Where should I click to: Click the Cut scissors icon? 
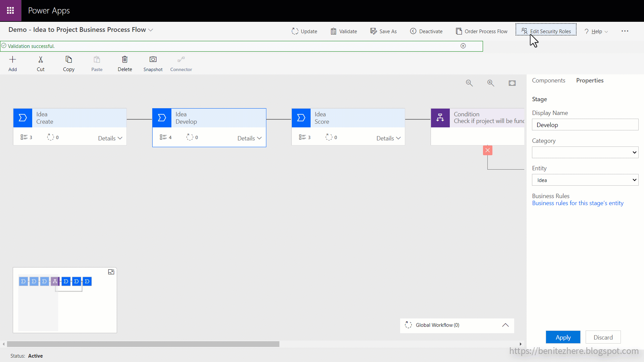(x=41, y=60)
